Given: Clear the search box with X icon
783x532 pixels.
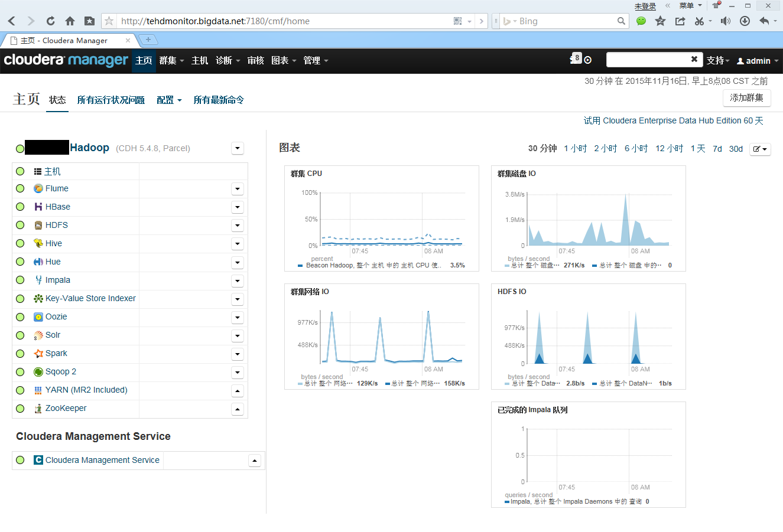Looking at the screenshot, I should [x=694, y=59].
